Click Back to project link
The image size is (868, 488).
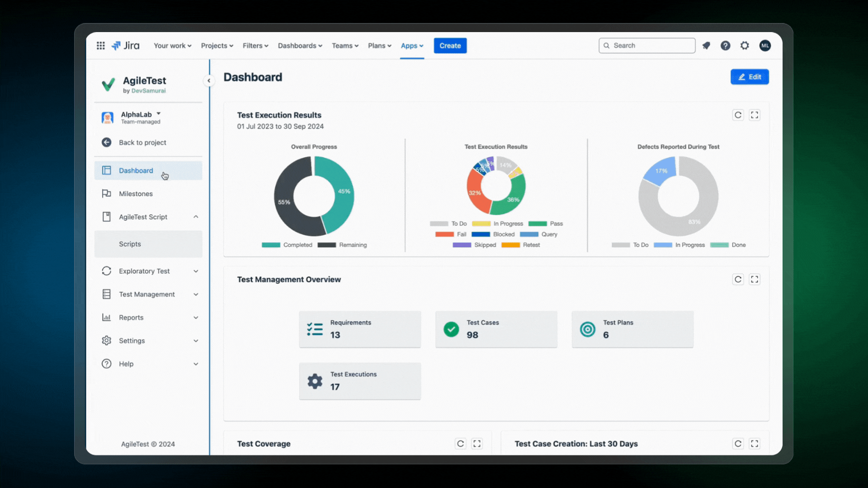point(142,142)
